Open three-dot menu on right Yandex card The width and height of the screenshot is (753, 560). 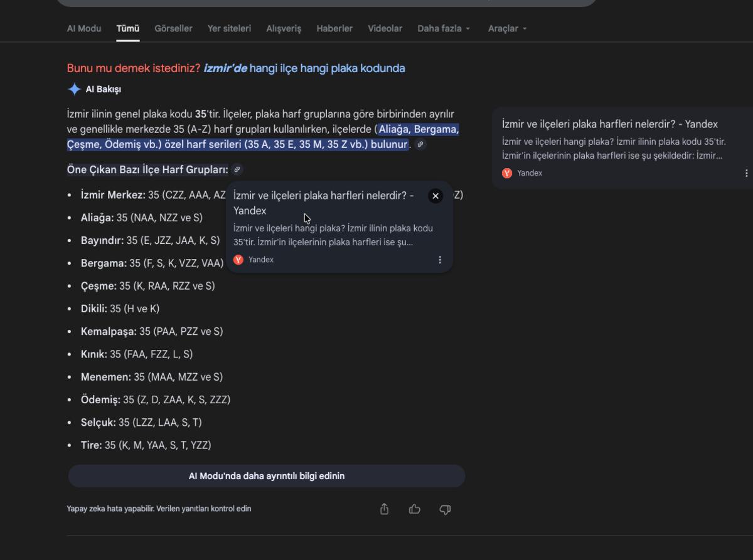click(746, 173)
